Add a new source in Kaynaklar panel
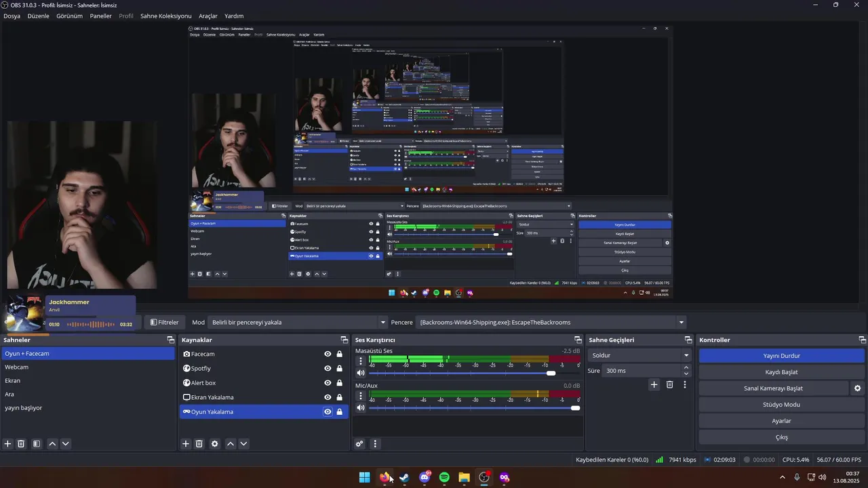This screenshot has height=488, width=868. [x=186, y=444]
